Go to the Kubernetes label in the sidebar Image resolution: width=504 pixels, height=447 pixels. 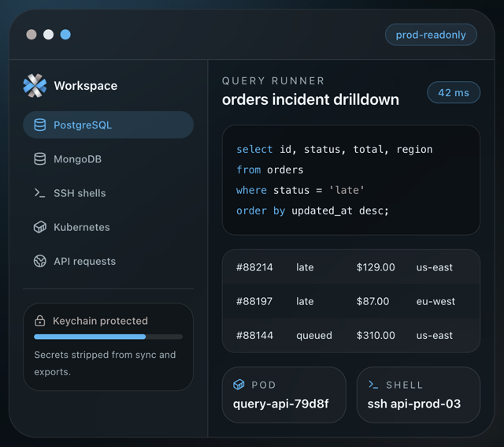[x=82, y=227]
